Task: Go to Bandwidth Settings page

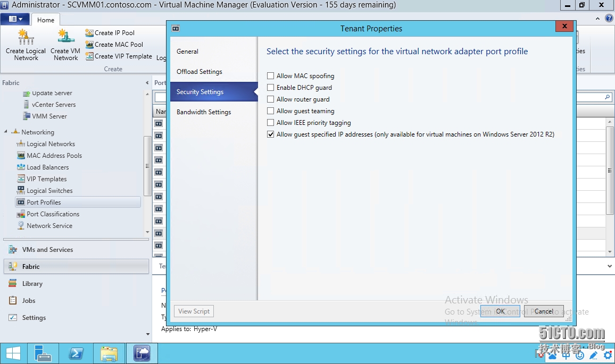Action: [214, 112]
